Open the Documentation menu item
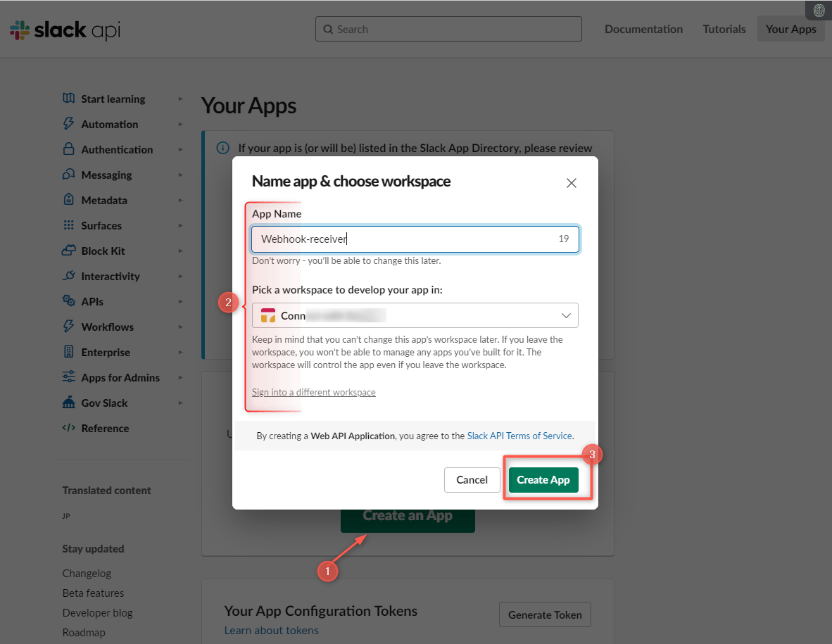The height and width of the screenshot is (644, 832). [643, 29]
